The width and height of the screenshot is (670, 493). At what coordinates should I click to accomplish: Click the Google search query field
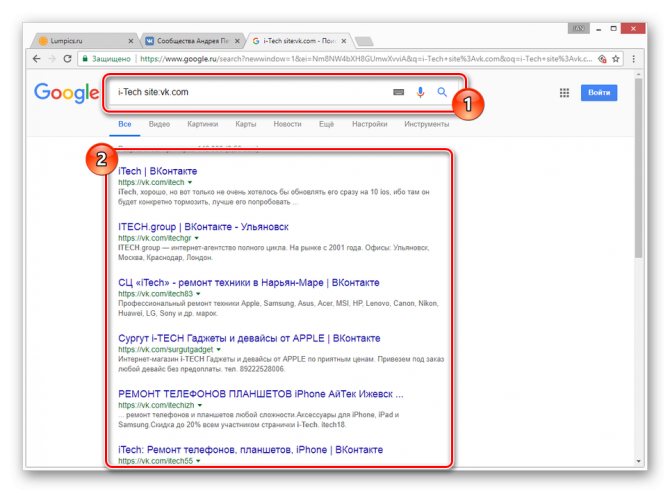click(248, 92)
